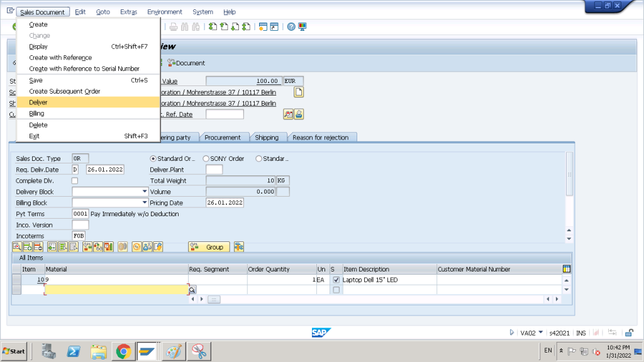The image size is (644, 362).
Task: Choose Create with Reference menu entry
Action: tap(88, 57)
